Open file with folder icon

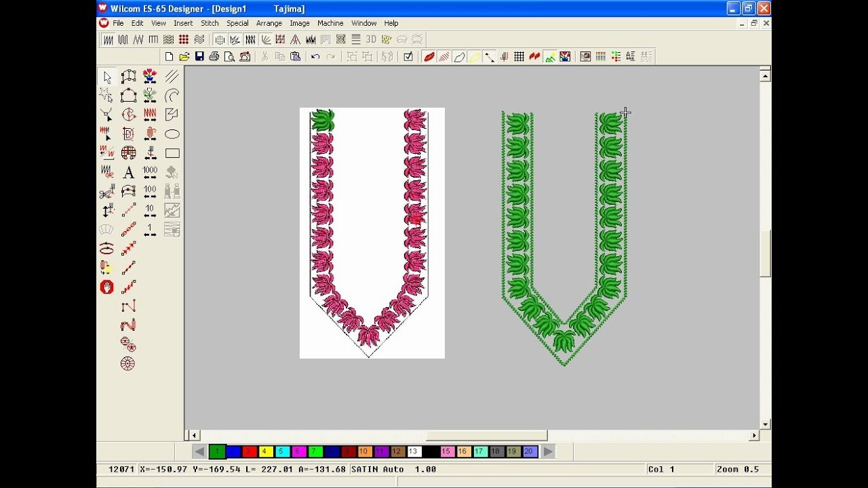(184, 57)
